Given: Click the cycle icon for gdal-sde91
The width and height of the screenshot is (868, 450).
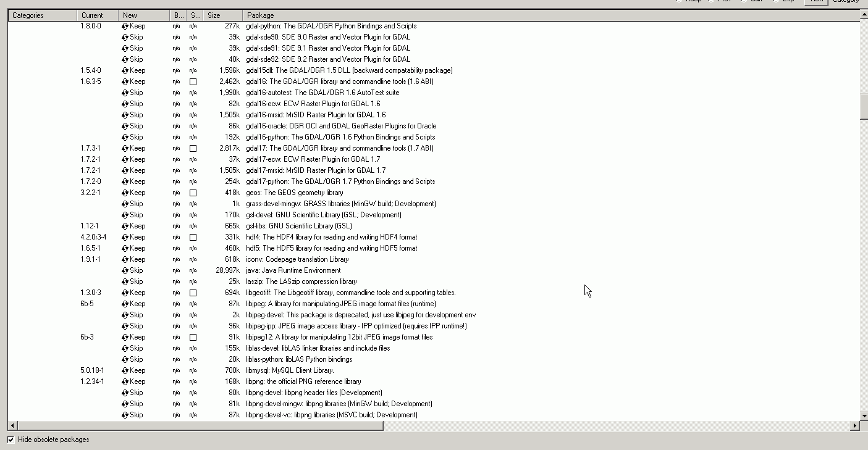Looking at the screenshot, I should (125, 48).
